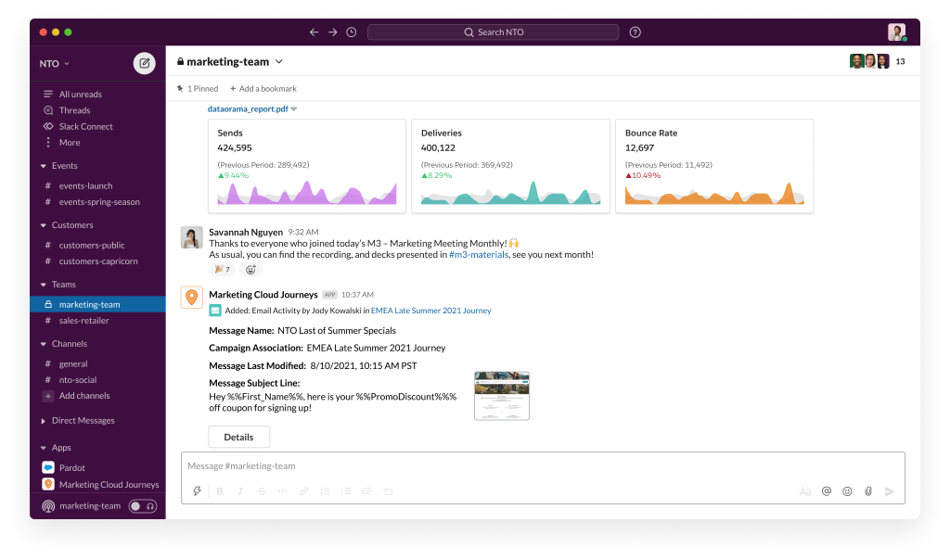Image resolution: width=950 pixels, height=560 pixels.
Task: Open the NTO workspace dropdown menu
Action: [55, 64]
